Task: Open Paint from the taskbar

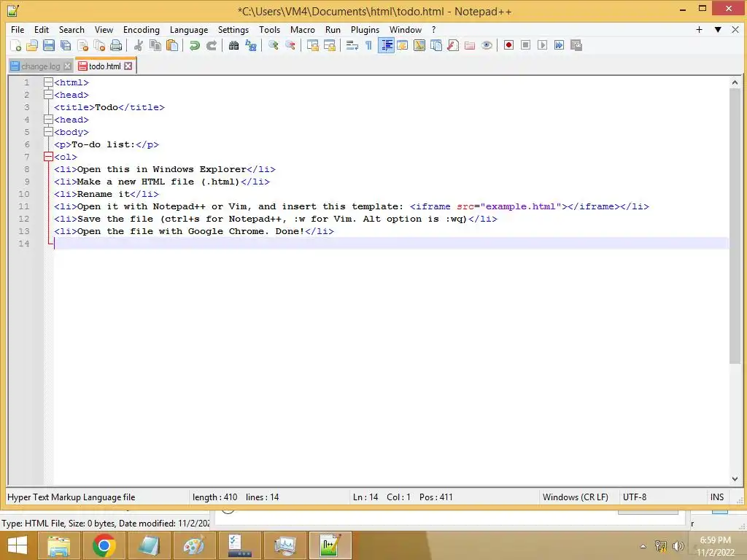Action: [x=194, y=545]
